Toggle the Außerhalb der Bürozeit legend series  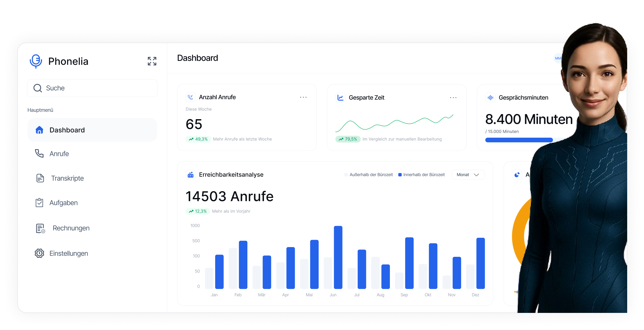369,175
